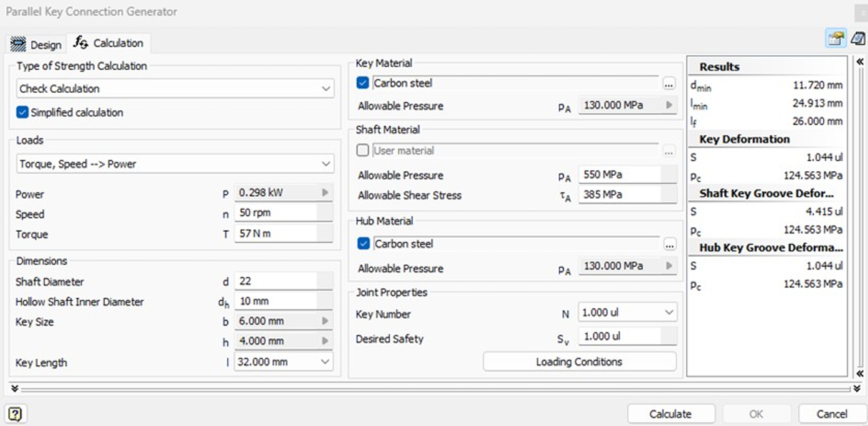
Task: Click the arrow next to Key Size b
Action: [x=324, y=321]
